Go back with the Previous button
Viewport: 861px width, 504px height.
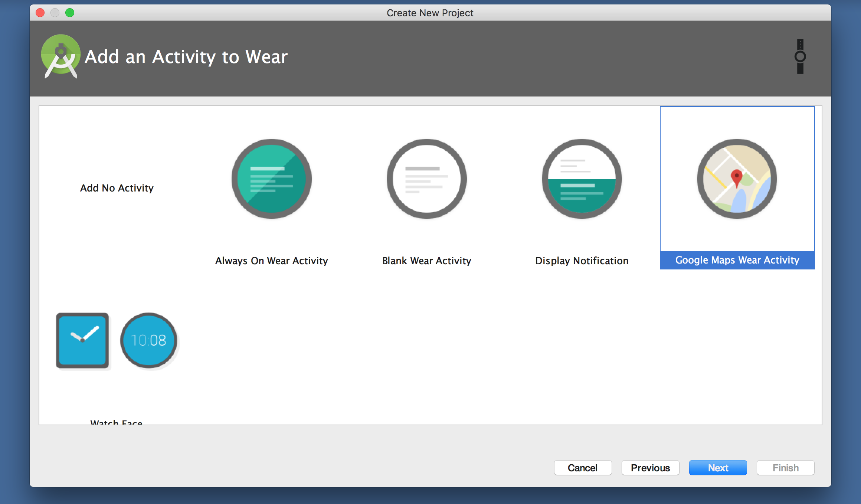pos(650,468)
